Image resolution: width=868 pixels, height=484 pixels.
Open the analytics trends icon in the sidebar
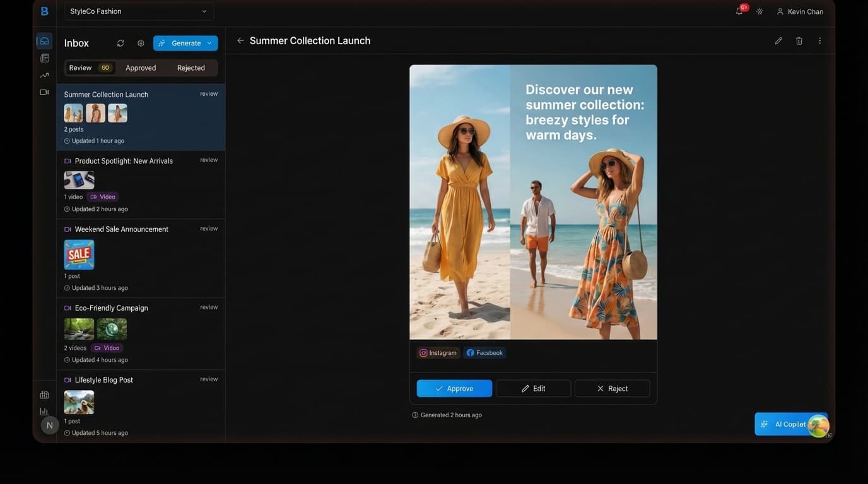44,75
